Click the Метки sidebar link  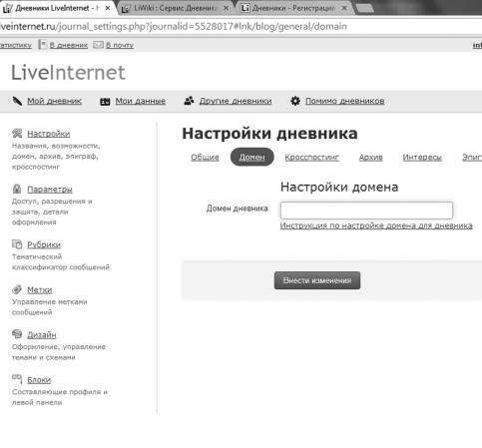pos(40,289)
